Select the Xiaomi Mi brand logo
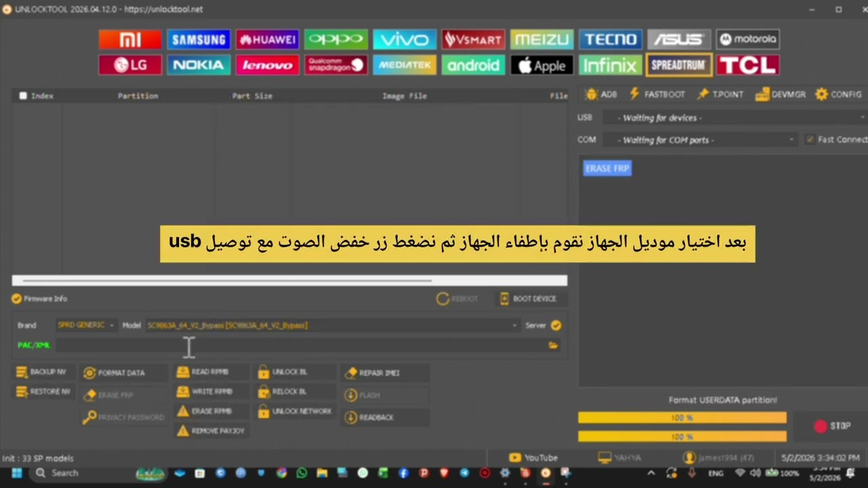Screen dimensions: 868x488 coord(130,39)
